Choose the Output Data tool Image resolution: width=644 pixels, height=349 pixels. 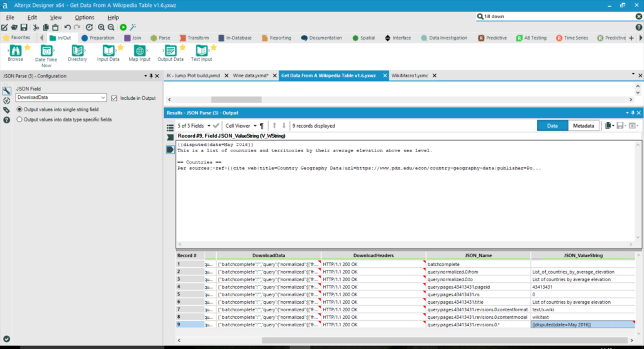tap(170, 50)
